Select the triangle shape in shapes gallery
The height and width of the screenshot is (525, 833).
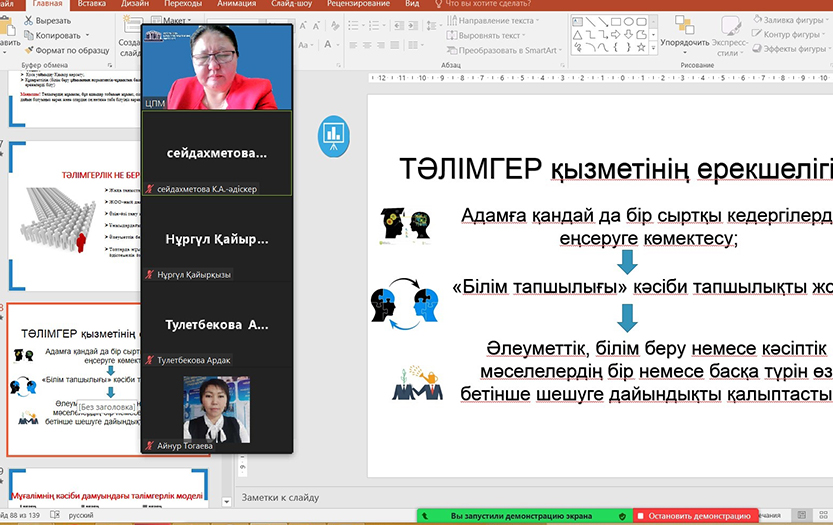pos(578,34)
